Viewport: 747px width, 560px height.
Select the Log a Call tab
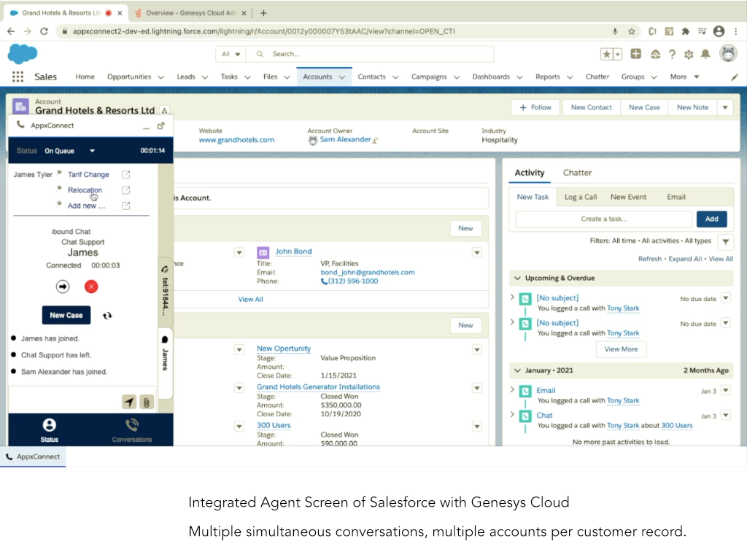(580, 197)
